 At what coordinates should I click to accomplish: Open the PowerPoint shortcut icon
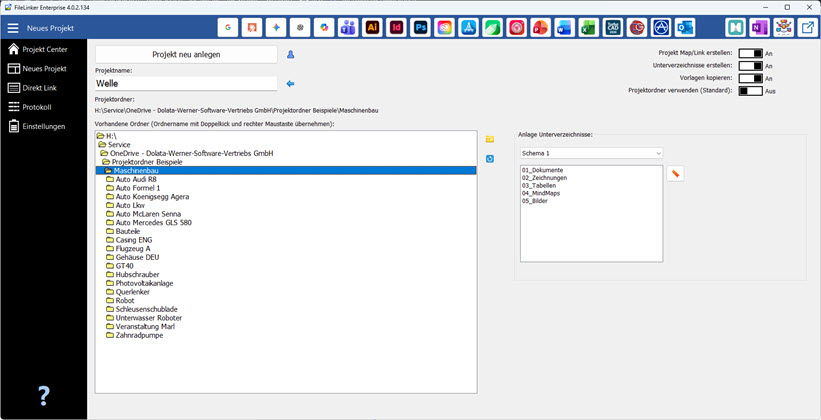click(x=541, y=28)
